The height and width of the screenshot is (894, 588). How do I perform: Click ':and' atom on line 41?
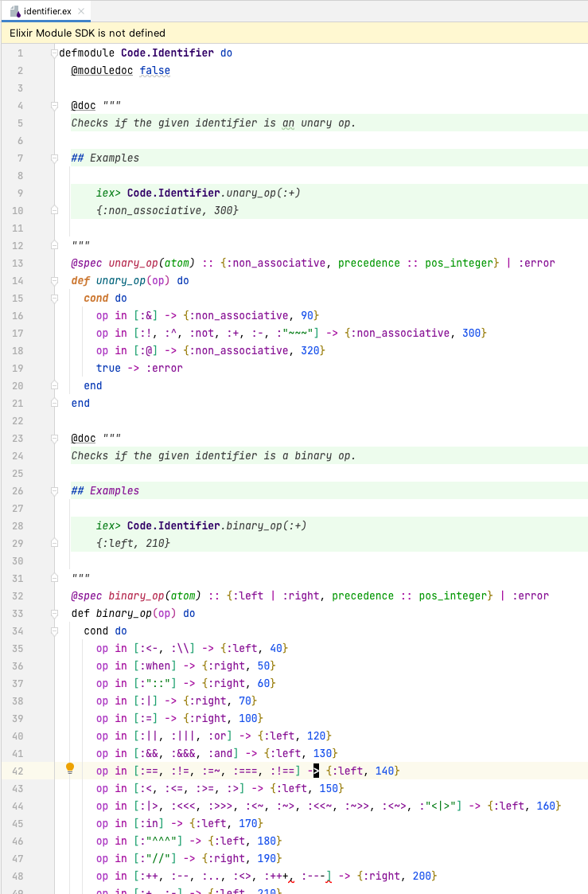(220, 753)
